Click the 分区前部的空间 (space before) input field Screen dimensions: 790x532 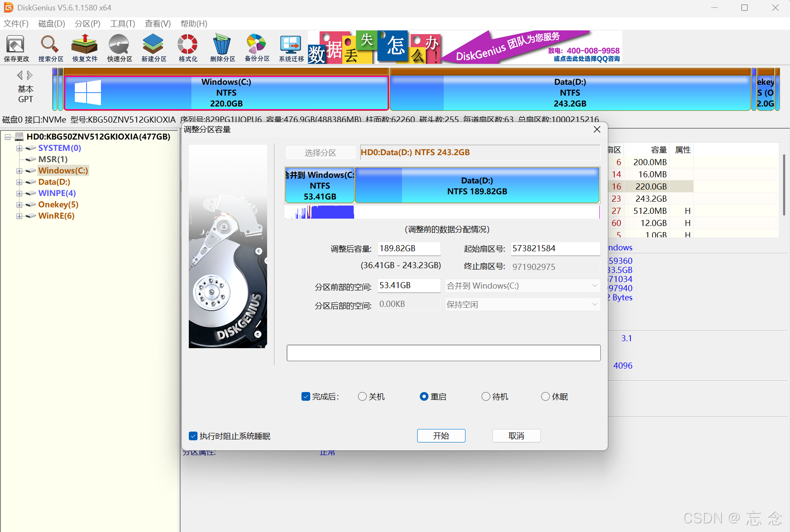pyautogui.click(x=409, y=286)
